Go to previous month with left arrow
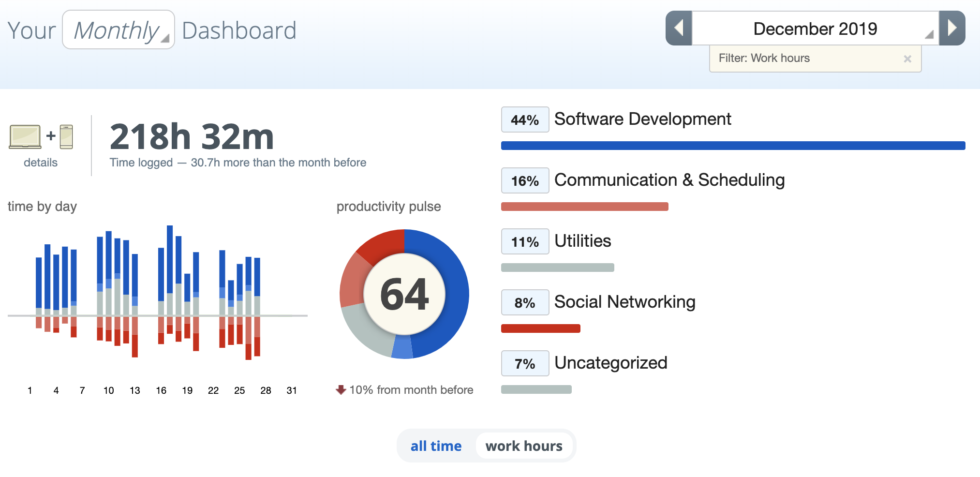980x477 pixels. coord(679,29)
